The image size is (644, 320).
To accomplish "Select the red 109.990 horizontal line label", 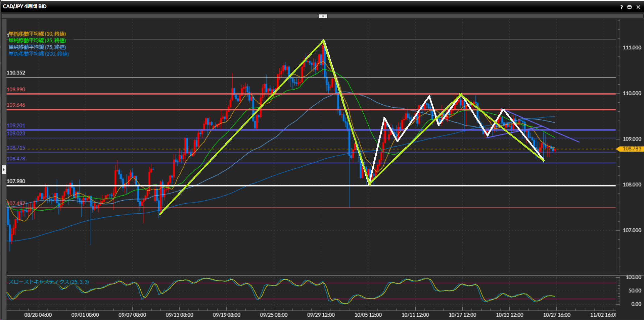I will point(16,90).
